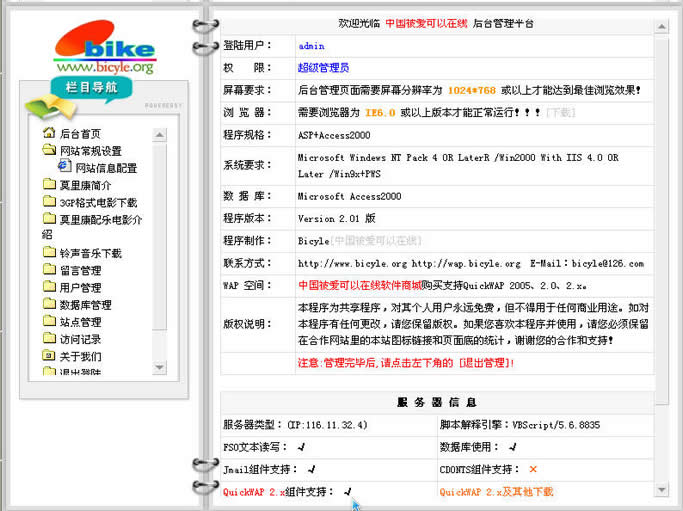Screen dimensions: 683x511
Task: Click the 超级管理员 permission link
Action: pyautogui.click(x=324, y=68)
